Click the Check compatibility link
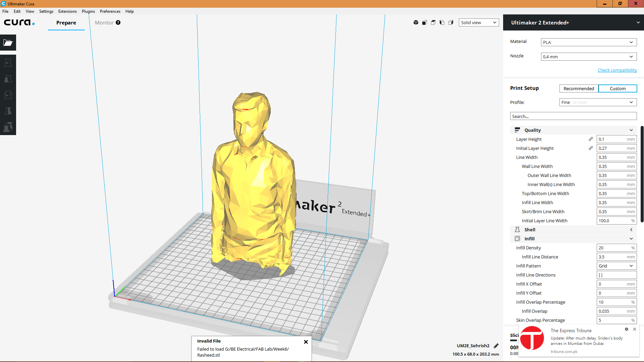 [x=617, y=70]
